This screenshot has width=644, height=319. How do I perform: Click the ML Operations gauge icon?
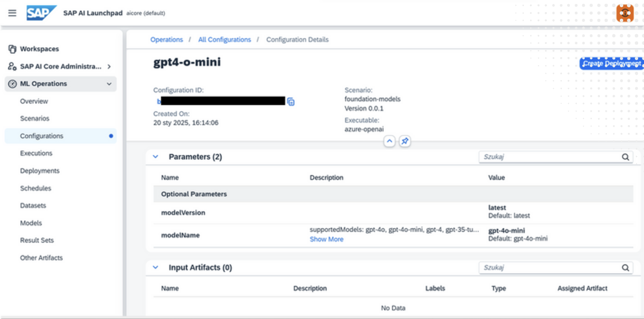click(x=13, y=84)
